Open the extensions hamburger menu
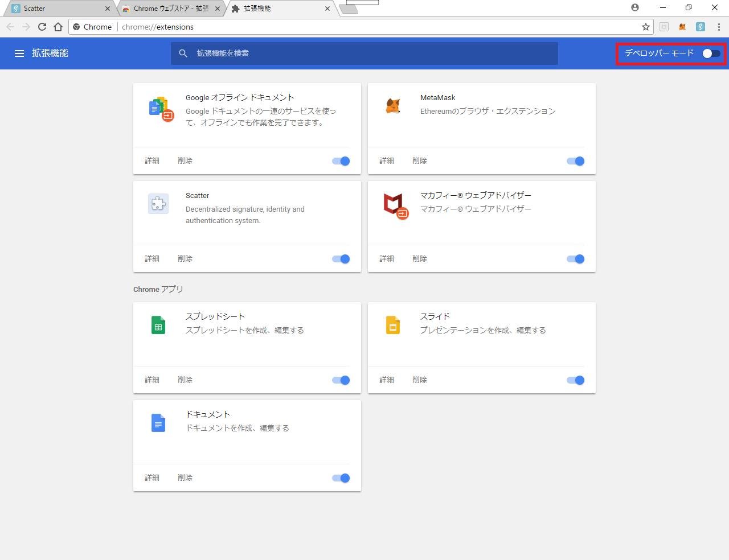The image size is (729, 560). [x=19, y=53]
